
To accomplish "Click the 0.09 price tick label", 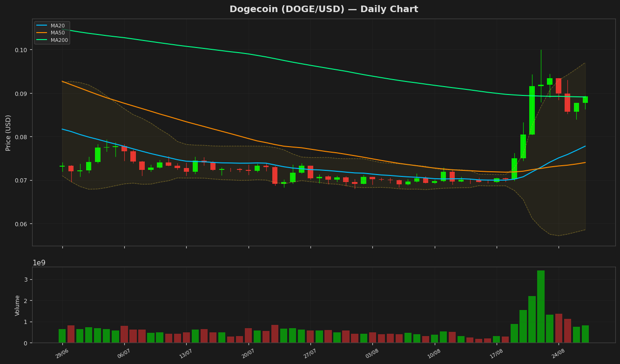I will pos(21,94).
